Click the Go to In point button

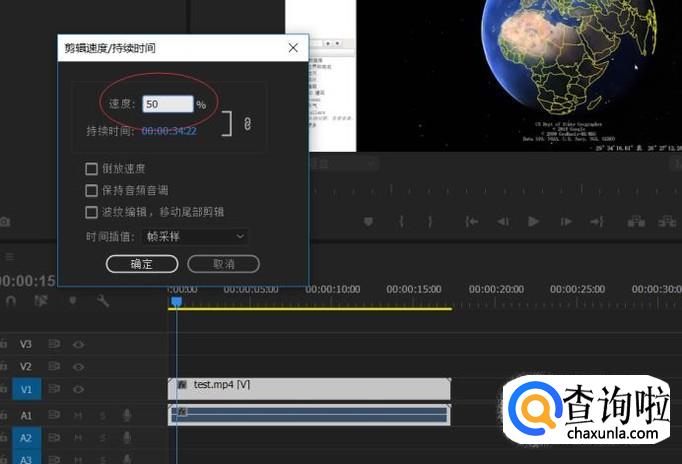pos(468,221)
